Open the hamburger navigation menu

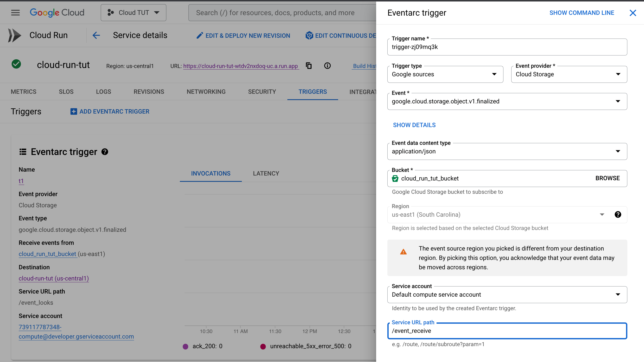pos(15,13)
